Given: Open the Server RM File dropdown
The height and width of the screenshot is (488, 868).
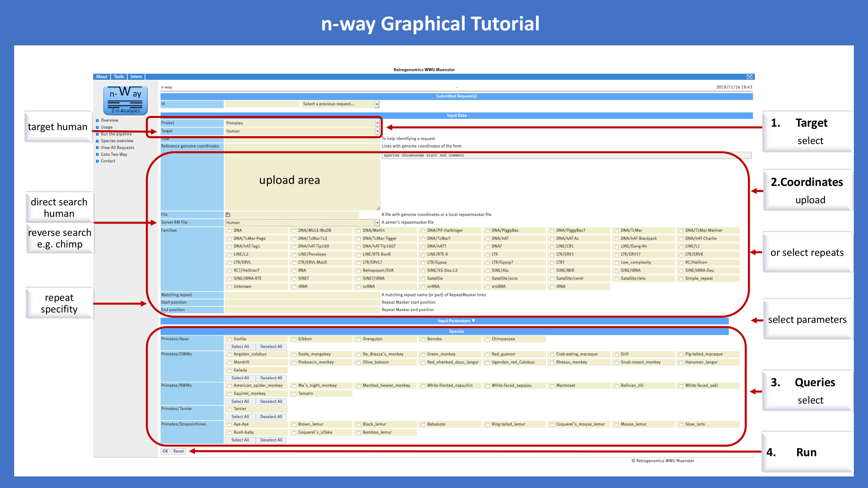Looking at the screenshot, I should tap(302, 223).
